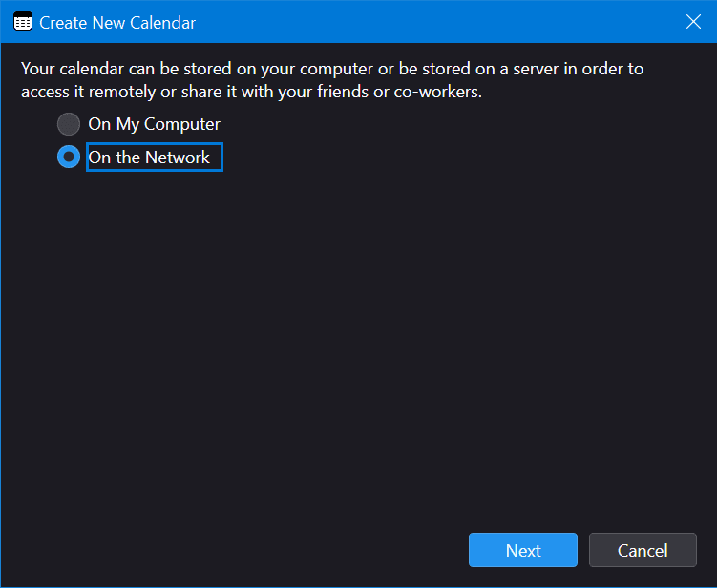Click the word 'Network' in the second option
This screenshot has width=717, height=588.
[x=178, y=157]
